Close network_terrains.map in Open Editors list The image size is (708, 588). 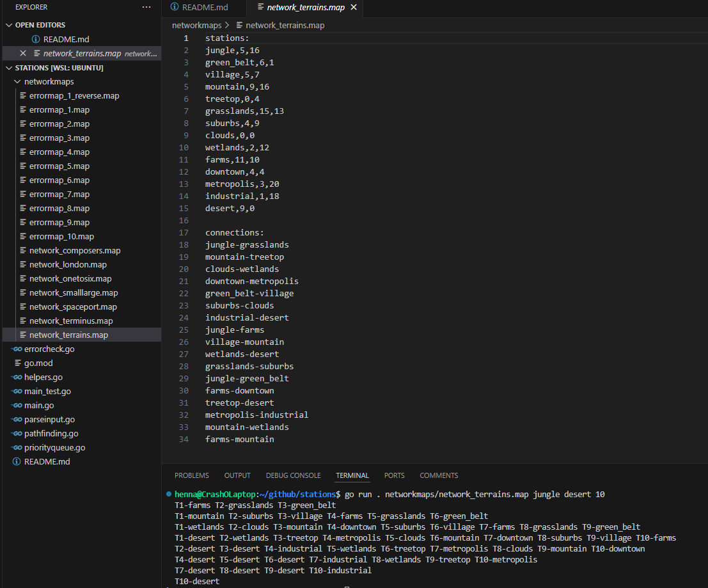click(x=23, y=53)
